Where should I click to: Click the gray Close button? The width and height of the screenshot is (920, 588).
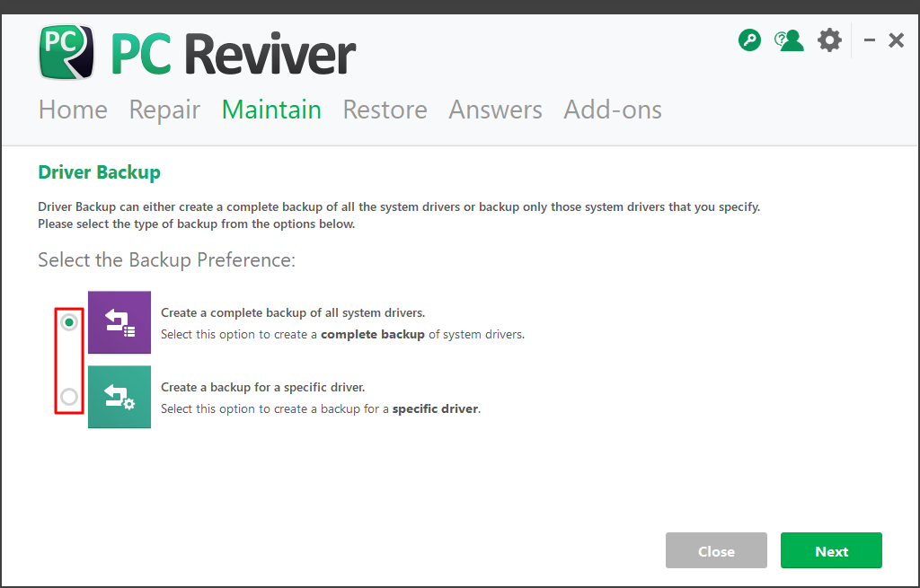(716, 550)
